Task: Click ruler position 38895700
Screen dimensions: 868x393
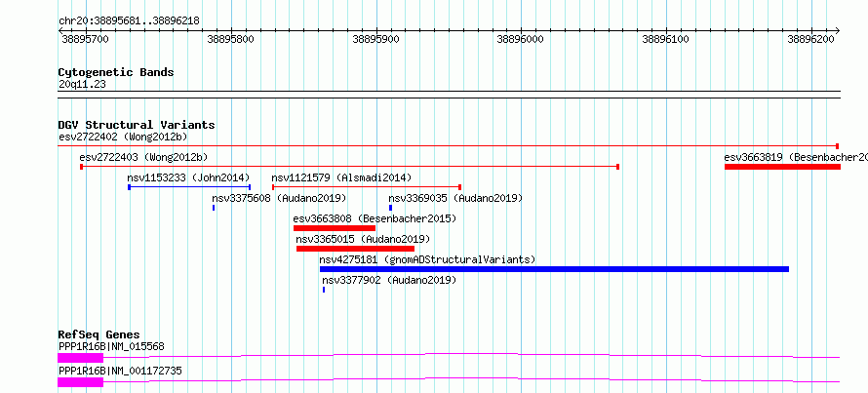Action: pos(85,39)
